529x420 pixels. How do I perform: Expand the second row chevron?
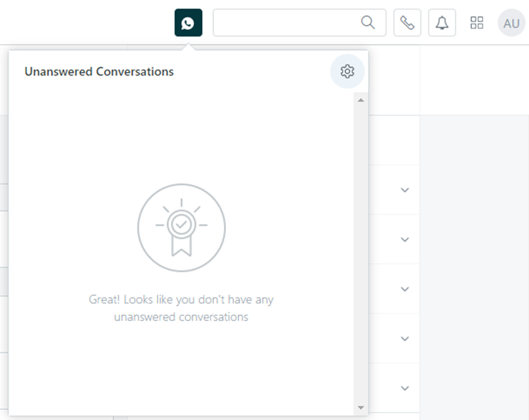coord(405,240)
